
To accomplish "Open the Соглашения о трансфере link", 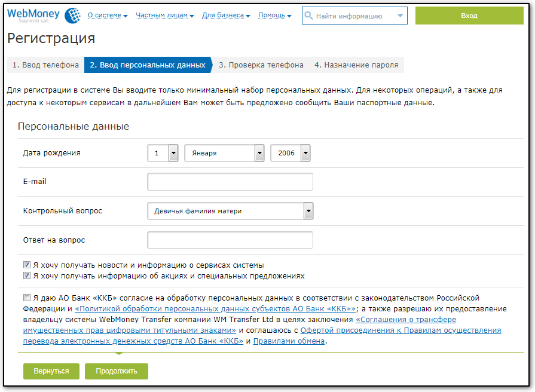I will (x=240, y=325).
